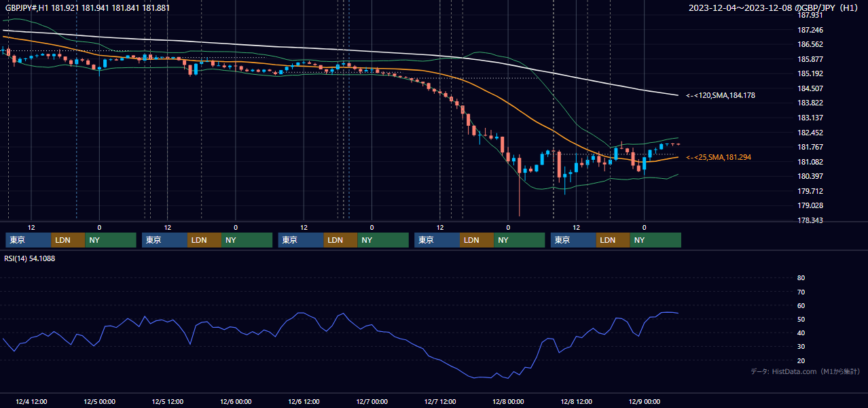Click the RSI scale value 30
Screen dimensions: 868x408
(x=801, y=347)
